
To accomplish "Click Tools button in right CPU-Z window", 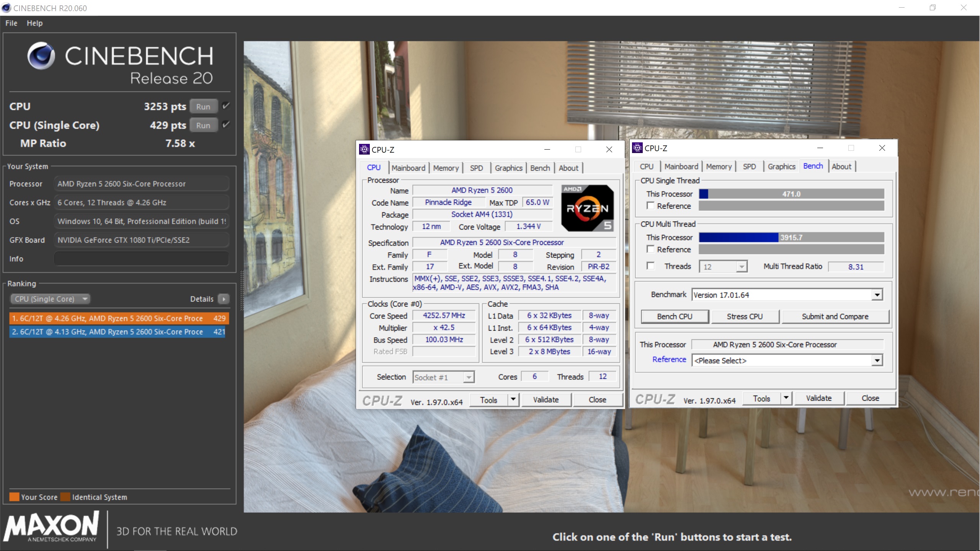I will point(761,398).
